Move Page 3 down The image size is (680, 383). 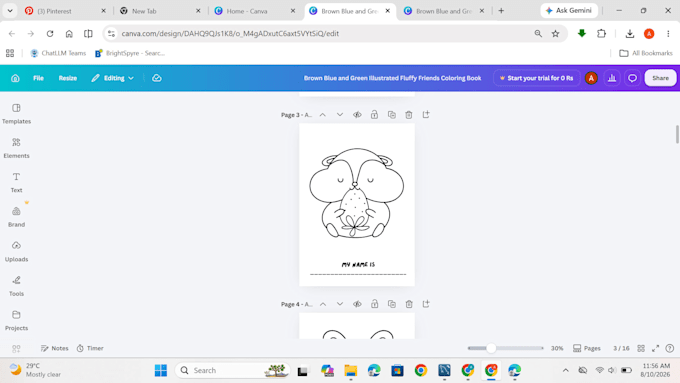pyautogui.click(x=340, y=115)
